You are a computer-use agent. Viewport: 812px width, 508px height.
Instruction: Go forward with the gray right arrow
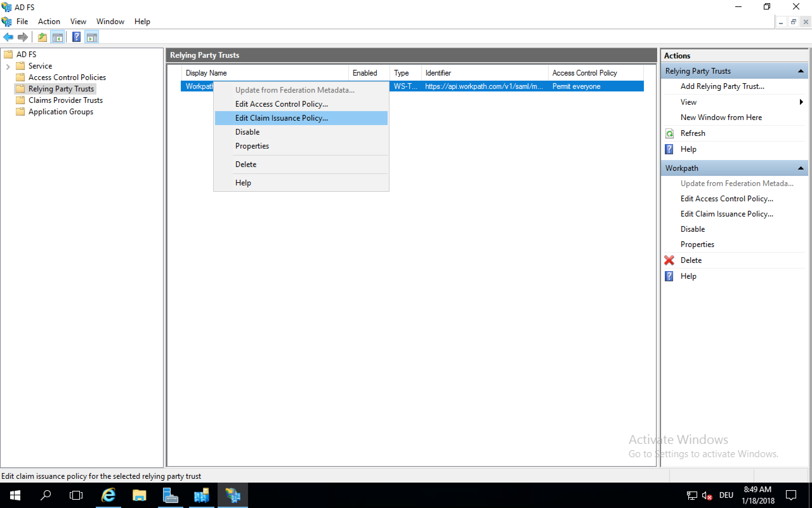pos(23,37)
